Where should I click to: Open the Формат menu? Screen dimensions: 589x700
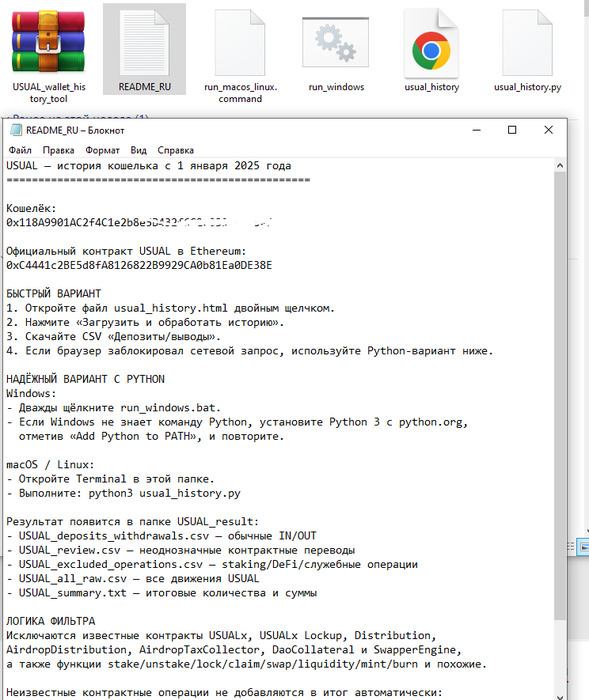pyautogui.click(x=102, y=150)
